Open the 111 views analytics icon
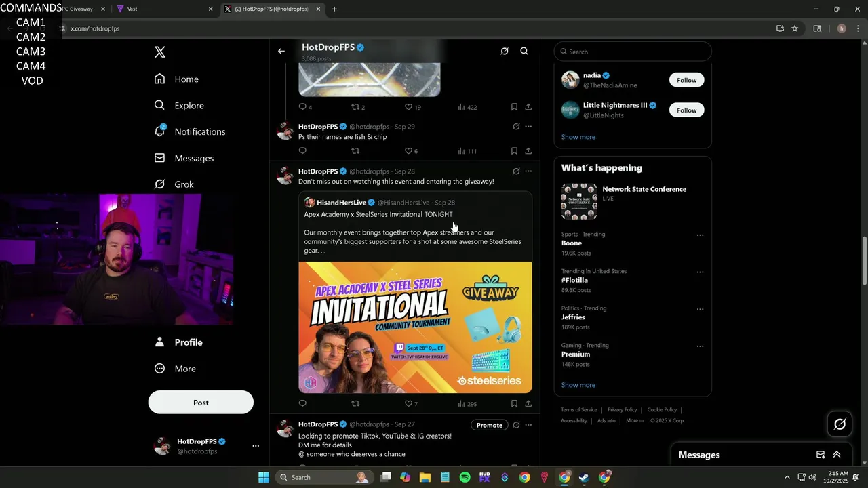The width and height of the screenshot is (868, 488). (462, 151)
